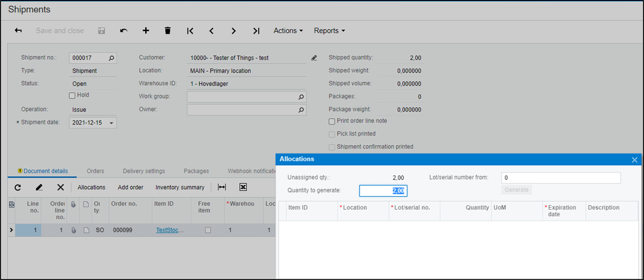This screenshot has width=644, height=280.
Task: Toggle the Hold checkbox
Action: (x=73, y=95)
